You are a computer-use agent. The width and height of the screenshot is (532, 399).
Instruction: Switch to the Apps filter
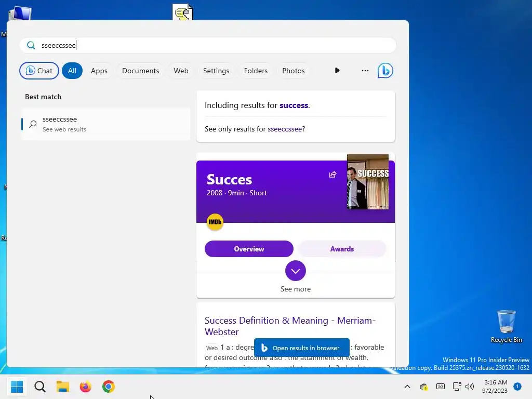point(99,71)
